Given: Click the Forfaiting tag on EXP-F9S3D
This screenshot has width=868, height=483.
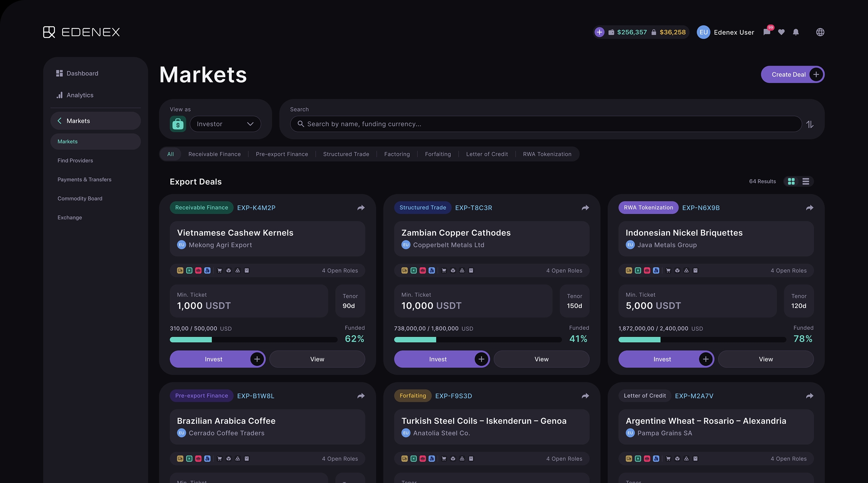Looking at the screenshot, I should click(413, 396).
